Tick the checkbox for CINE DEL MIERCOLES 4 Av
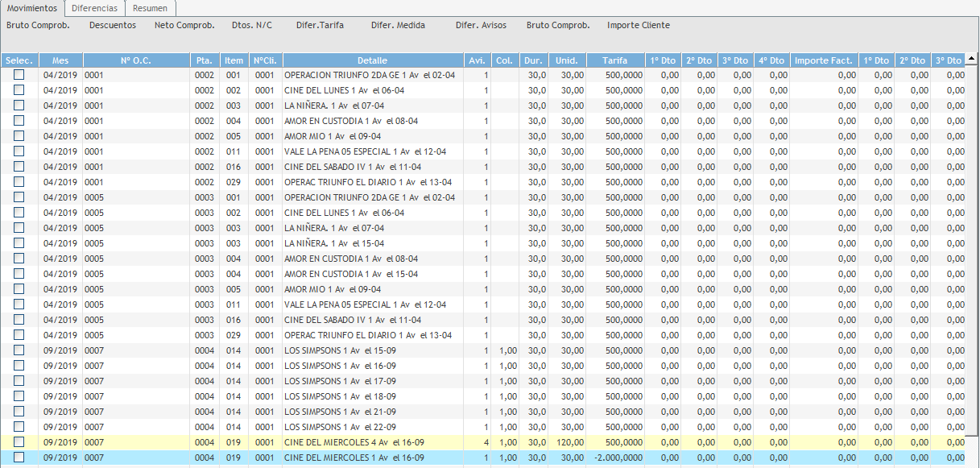The width and height of the screenshot is (980, 468). click(19, 442)
